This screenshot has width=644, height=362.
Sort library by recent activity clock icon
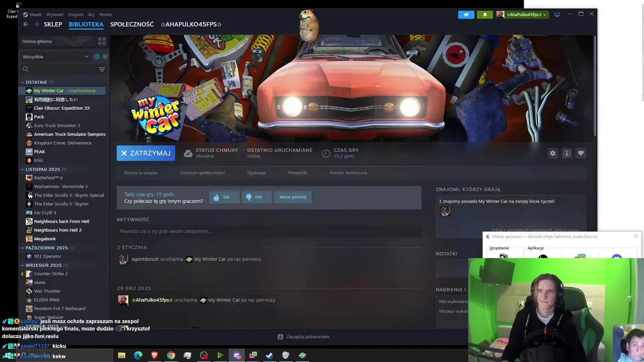pyautogui.click(x=97, y=56)
